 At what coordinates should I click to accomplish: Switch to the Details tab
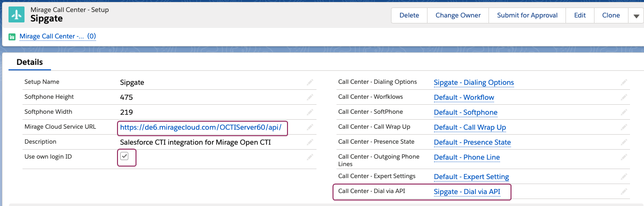(29, 62)
